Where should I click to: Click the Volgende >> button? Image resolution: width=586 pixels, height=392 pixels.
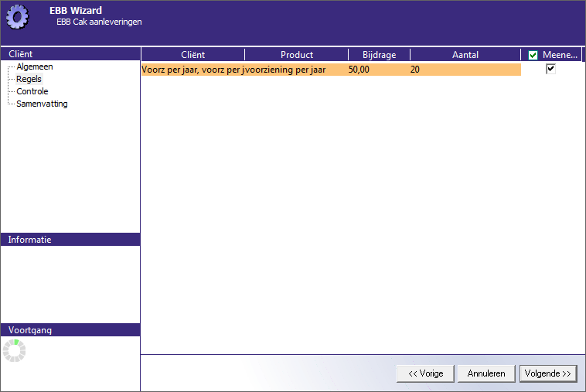point(547,373)
